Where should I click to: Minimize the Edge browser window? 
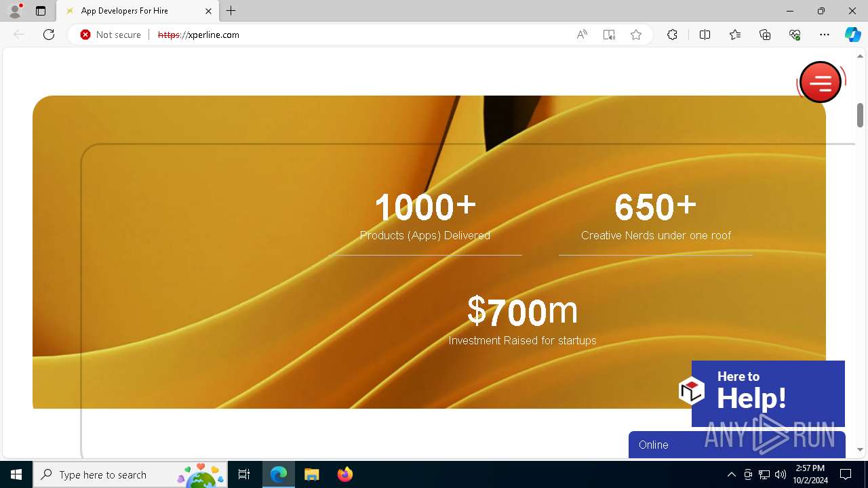coord(790,11)
